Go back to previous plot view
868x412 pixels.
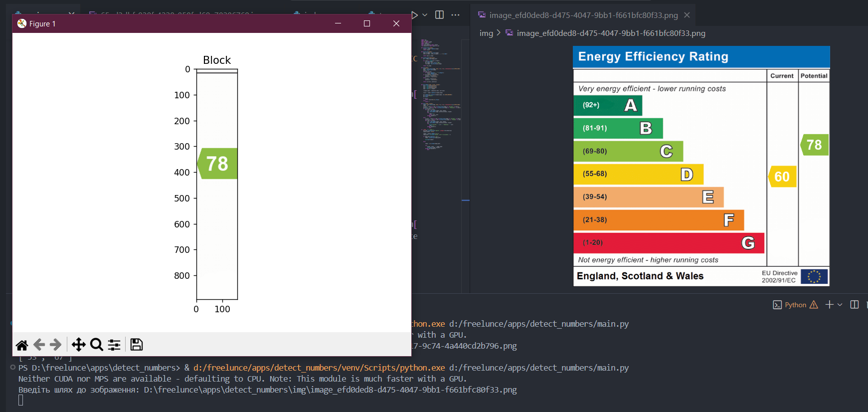pyautogui.click(x=39, y=345)
